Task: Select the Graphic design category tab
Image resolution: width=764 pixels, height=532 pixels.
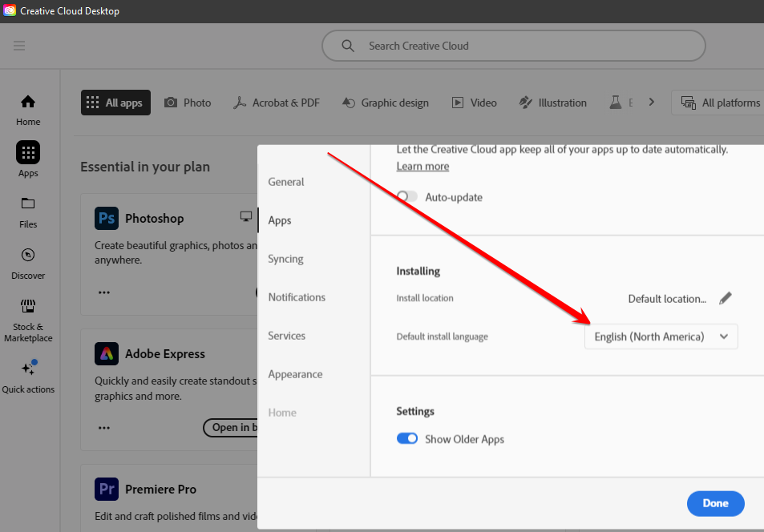Action: (386, 103)
